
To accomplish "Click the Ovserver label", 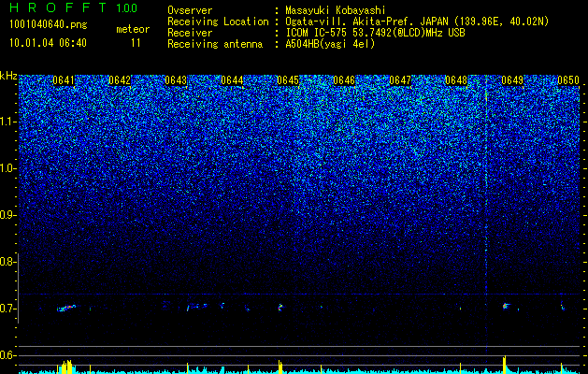I will point(190,10).
